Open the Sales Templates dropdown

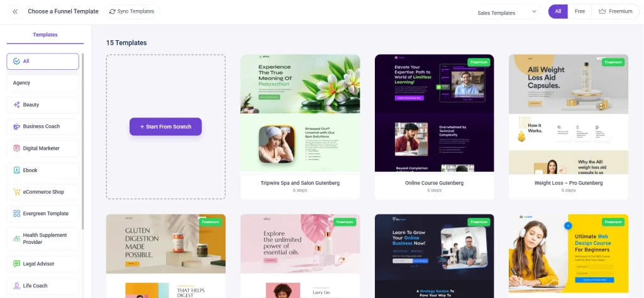[x=507, y=11]
